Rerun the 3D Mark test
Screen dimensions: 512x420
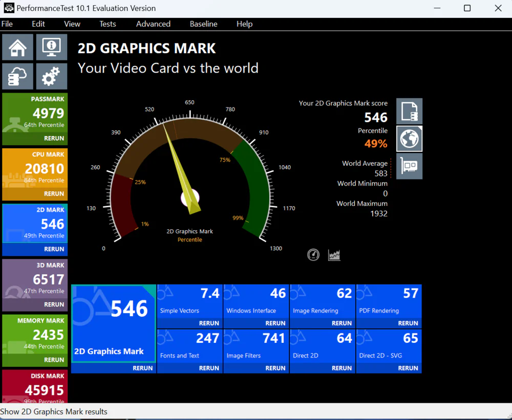coord(54,304)
